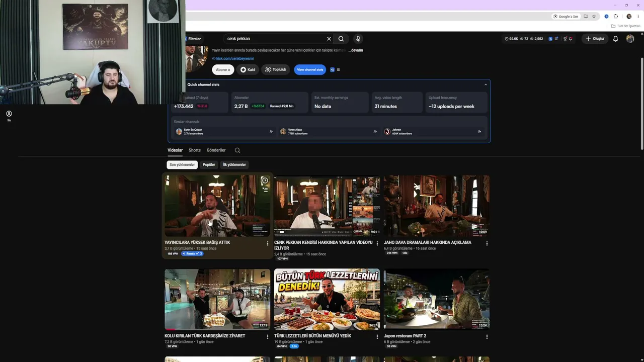Select the 'Son yüklenenler' sort chip
The width and height of the screenshot is (644, 362).
(182, 165)
